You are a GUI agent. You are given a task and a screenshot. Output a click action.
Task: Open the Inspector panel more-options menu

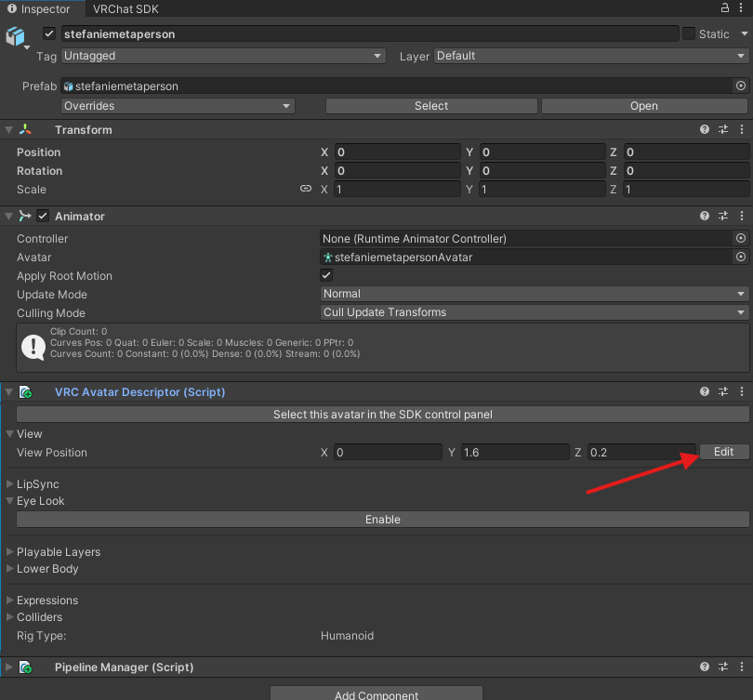[741, 7]
